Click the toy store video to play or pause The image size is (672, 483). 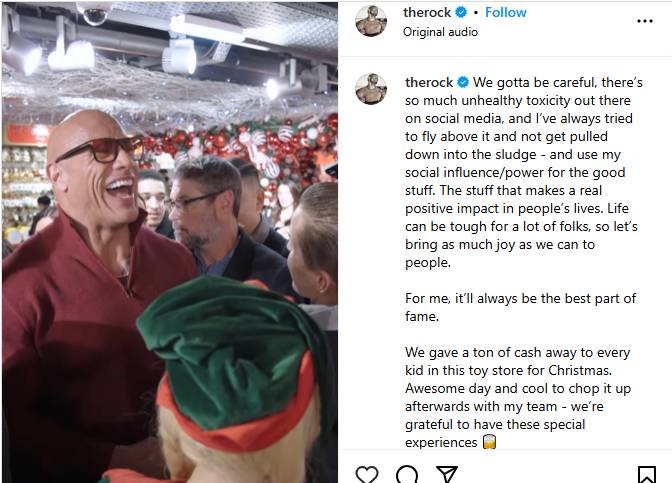169,242
